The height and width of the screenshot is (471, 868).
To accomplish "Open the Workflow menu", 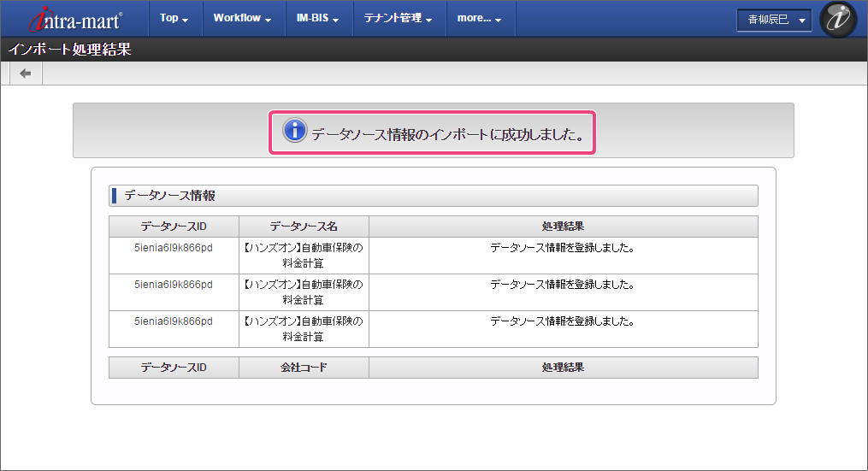I will tap(243, 18).
